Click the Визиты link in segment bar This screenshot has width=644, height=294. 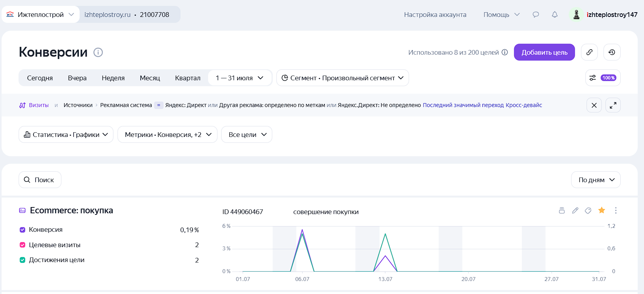[x=39, y=105]
